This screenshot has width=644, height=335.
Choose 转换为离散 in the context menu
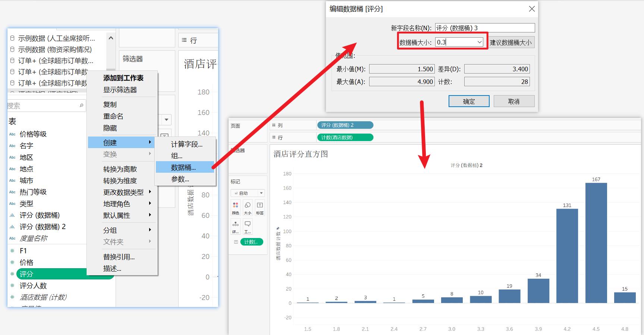pyautogui.click(x=120, y=169)
